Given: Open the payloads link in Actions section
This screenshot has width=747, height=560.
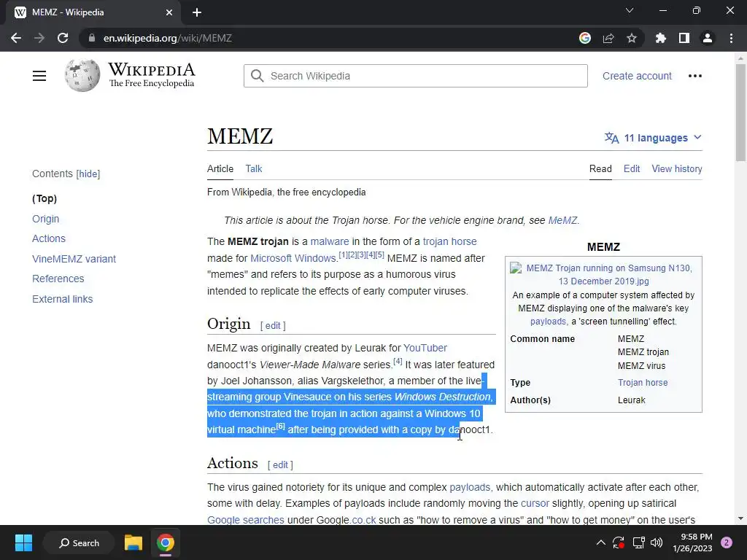Looking at the screenshot, I should coord(470,488).
